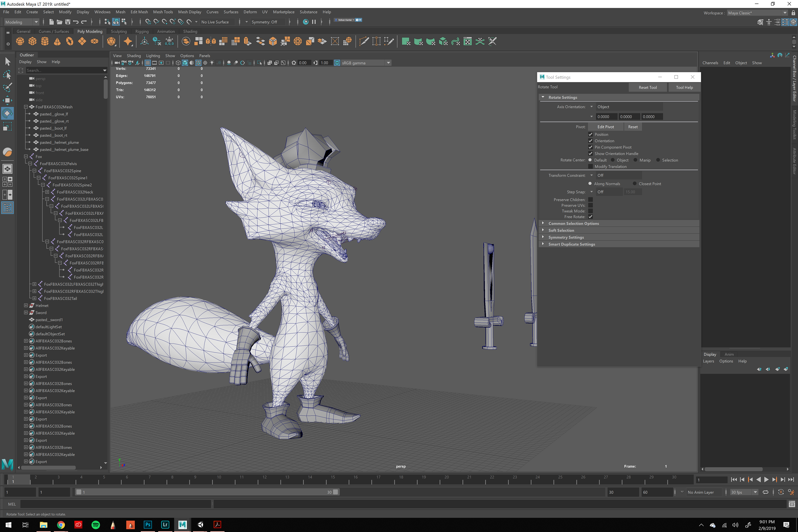
Task: Toggle Pin Component Pivot checkbox
Action: pyautogui.click(x=590, y=147)
